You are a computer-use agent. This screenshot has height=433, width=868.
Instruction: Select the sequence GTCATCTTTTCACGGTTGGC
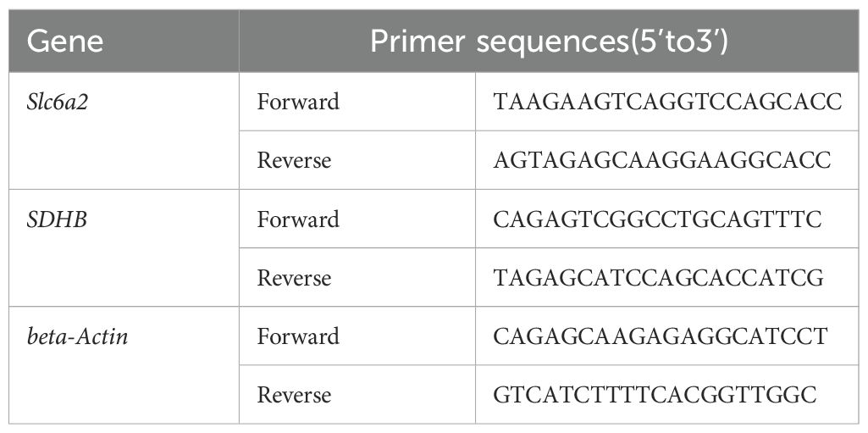tap(656, 395)
